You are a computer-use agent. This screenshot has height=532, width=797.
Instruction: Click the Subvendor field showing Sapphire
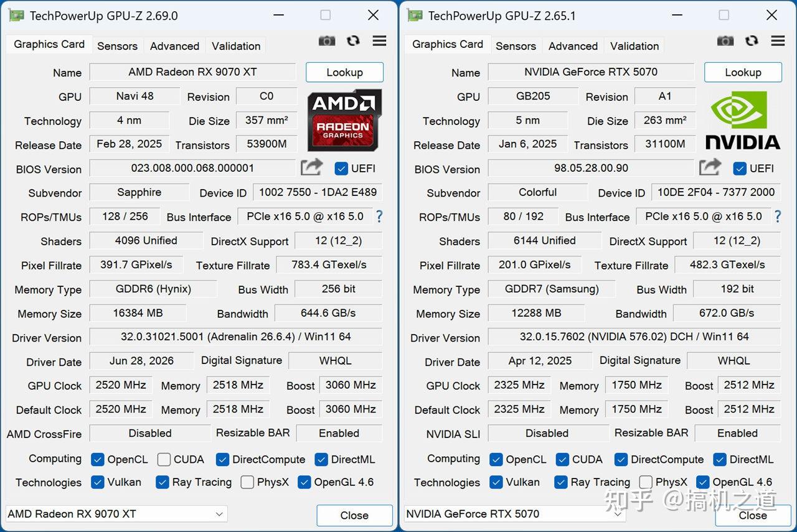tap(139, 192)
